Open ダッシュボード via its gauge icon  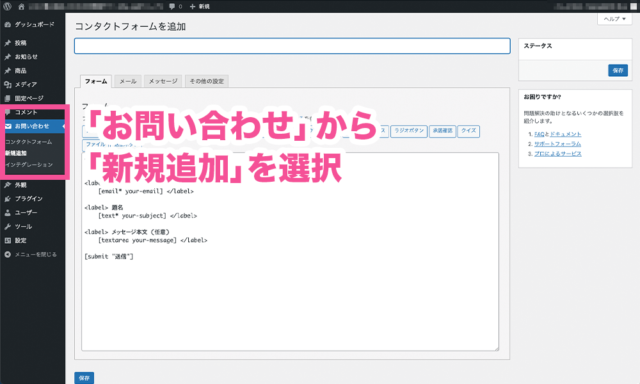coord(7,24)
